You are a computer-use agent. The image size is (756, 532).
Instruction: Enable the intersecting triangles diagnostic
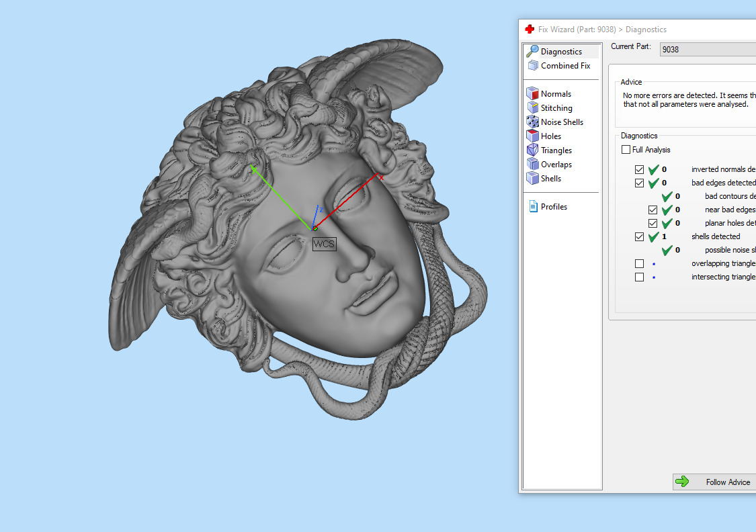(639, 277)
